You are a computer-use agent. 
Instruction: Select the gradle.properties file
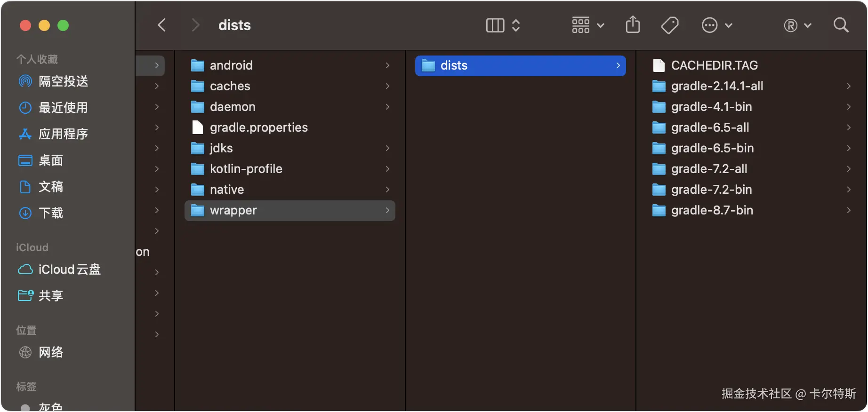click(258, 127)
